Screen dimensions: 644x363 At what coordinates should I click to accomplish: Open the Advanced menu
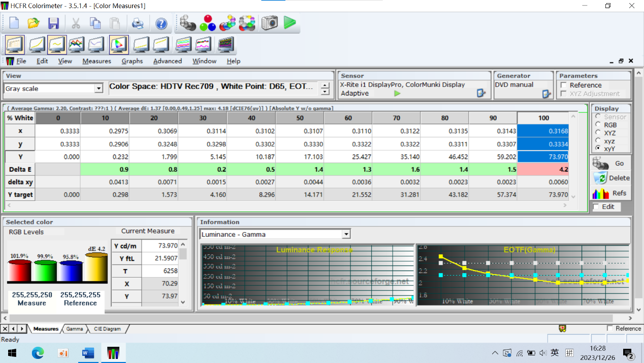[167, 61]
